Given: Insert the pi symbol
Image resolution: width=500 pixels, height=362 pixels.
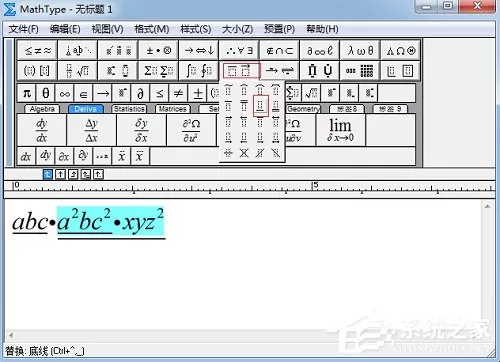Looking at the screenshot, I should click(x=27, y=93).
